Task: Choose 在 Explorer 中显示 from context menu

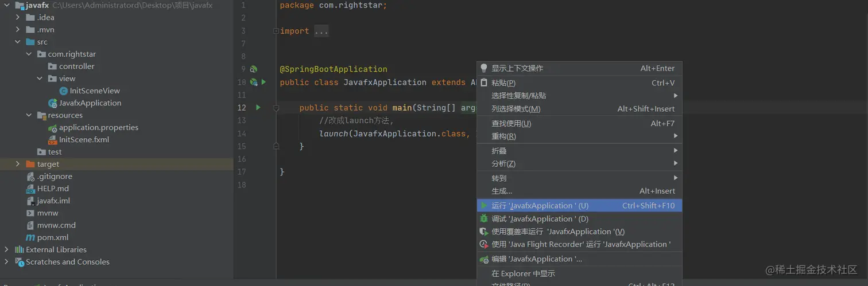Action: pyautogui.click(x=579, y=274)
